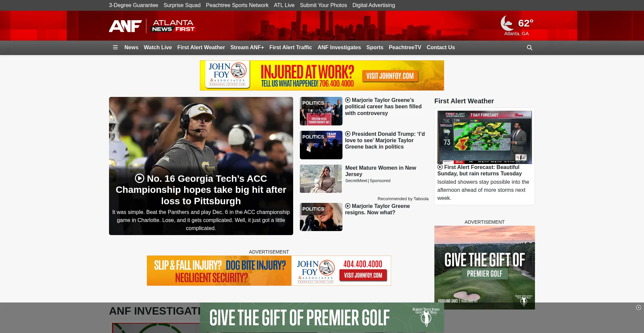Click play icon beside Greene resigns headline
This screenshot has width=644, height=333.
pos(348,206)
